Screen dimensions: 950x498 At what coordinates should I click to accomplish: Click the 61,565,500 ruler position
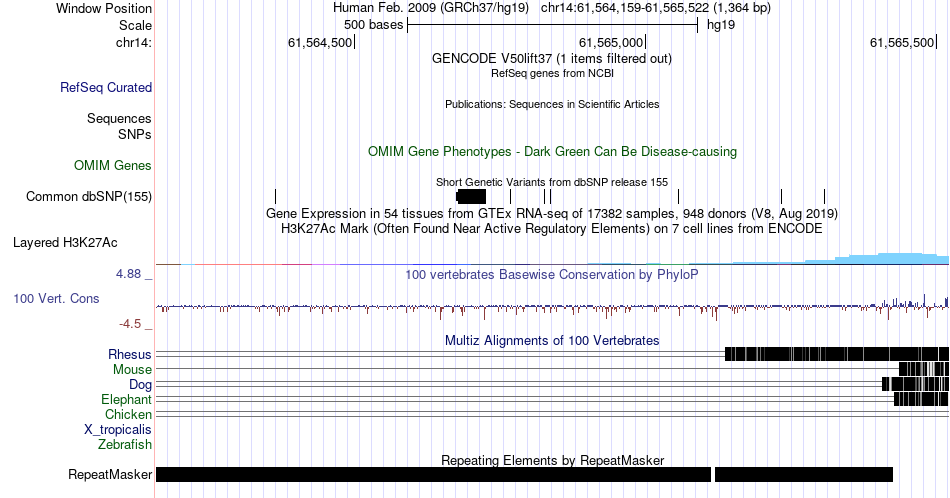[902, 42]
